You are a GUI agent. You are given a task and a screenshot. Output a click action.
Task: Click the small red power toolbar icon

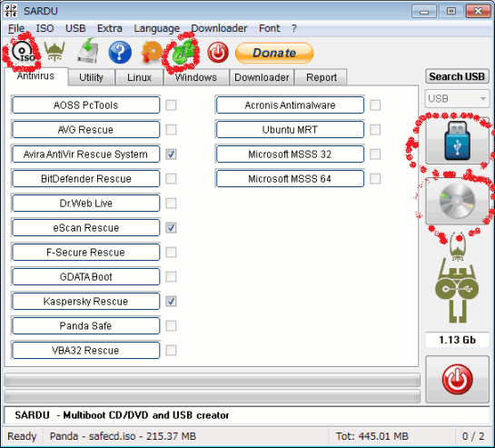point(218,52)
